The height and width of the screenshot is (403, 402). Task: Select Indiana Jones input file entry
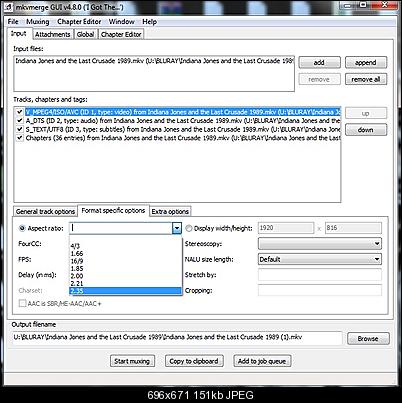(x=154, y=61)
